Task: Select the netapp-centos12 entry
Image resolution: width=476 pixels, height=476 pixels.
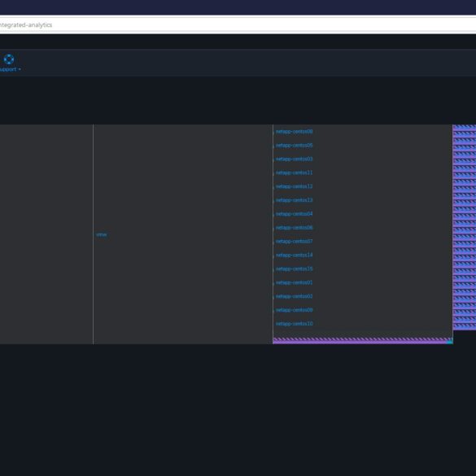Action: (294, 186)
